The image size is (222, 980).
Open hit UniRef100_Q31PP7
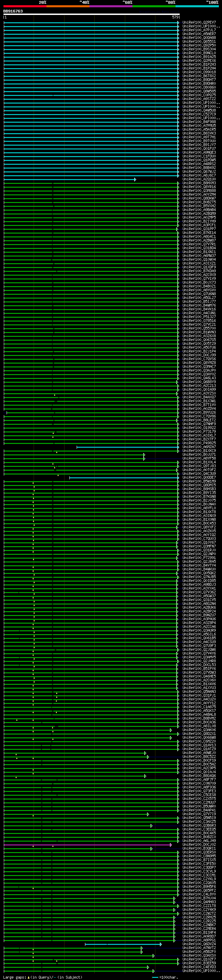[x=199, y=229]
